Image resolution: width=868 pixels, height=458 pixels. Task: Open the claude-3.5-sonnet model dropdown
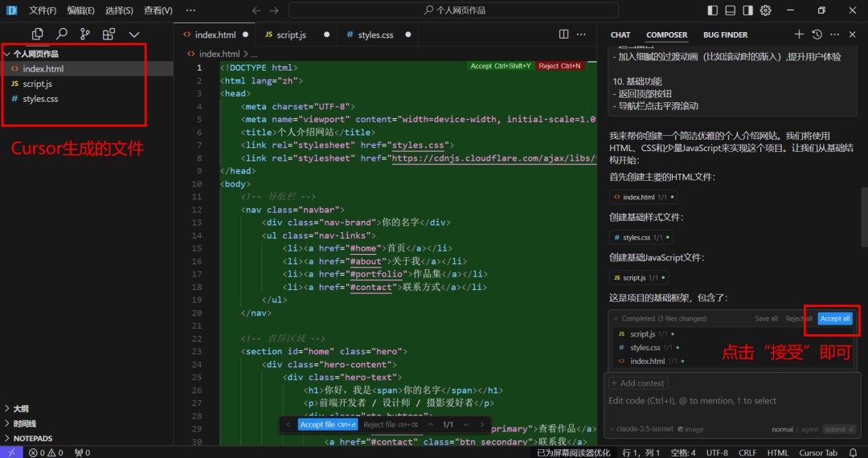pyautogui.click(x=644, y=429)
